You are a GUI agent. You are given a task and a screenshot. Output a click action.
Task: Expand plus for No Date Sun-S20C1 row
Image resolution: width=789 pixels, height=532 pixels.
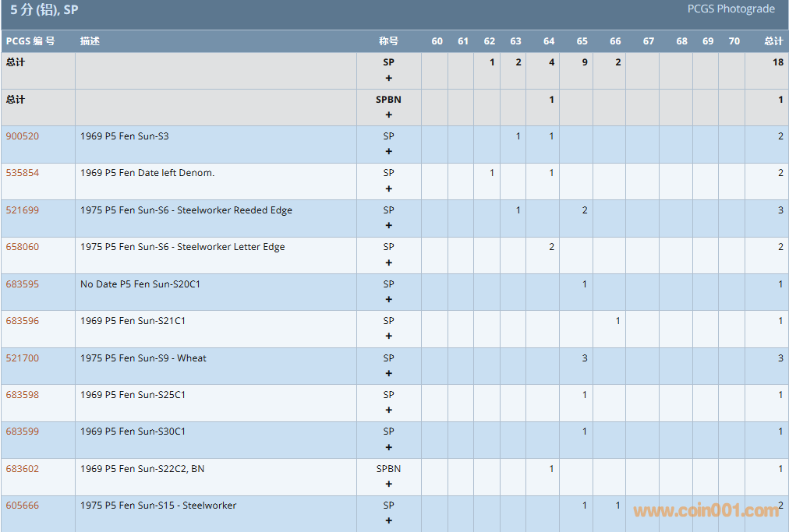coord(388,300)
